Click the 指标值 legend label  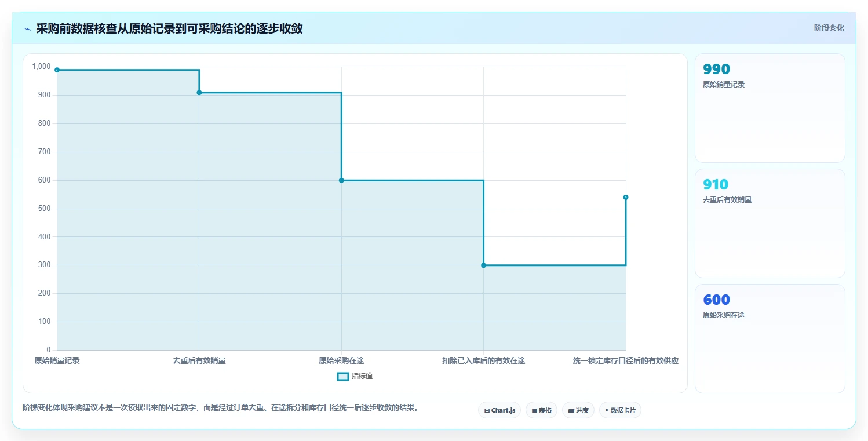pos(362,376)
